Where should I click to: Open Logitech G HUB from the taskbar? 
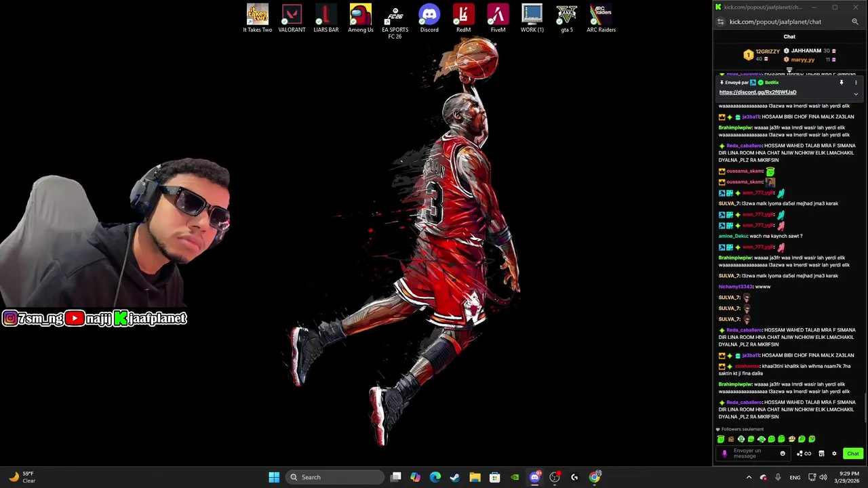point(574,477)
